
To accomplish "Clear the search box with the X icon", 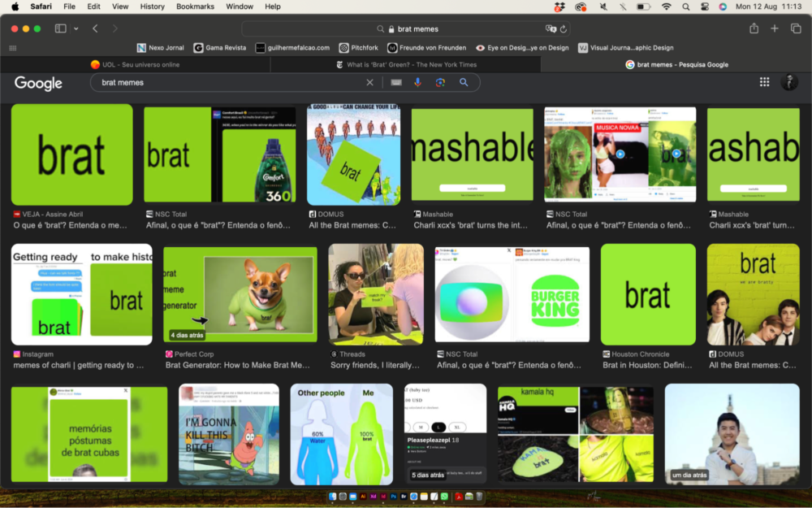I will tap(369, 82).
